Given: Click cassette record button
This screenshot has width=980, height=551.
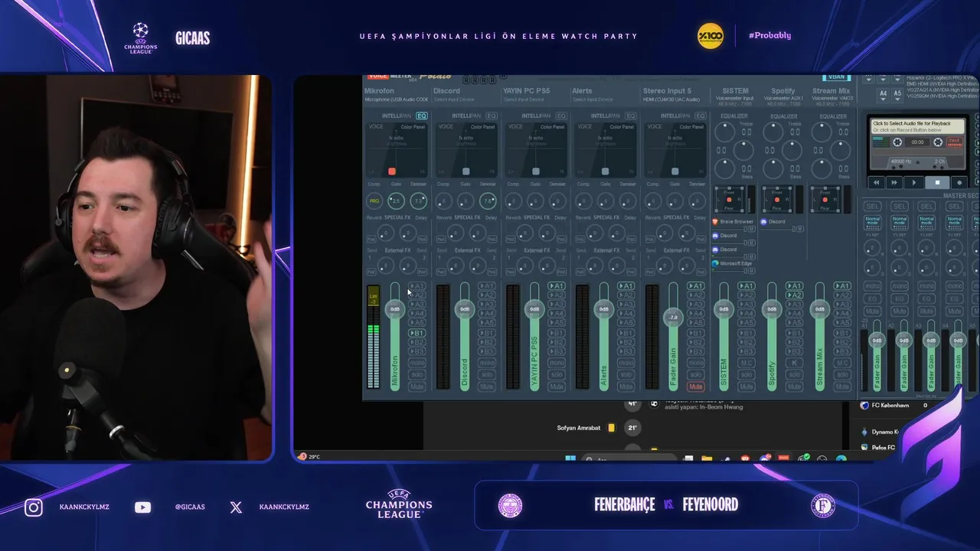Looking at the screenshot, I should coord(959,182).
